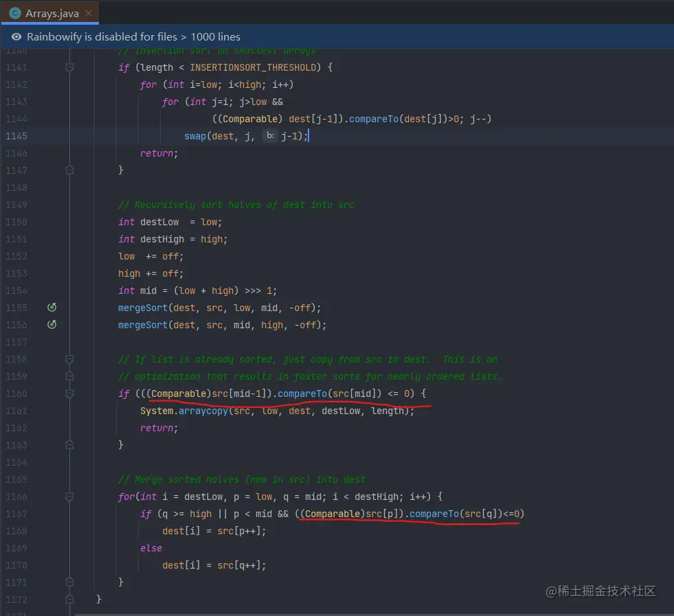Image resolution: width=674 pixels, height=616 pixels.
Task: Click comment fold end marker at line 1159
Action: tap(69, 376)
